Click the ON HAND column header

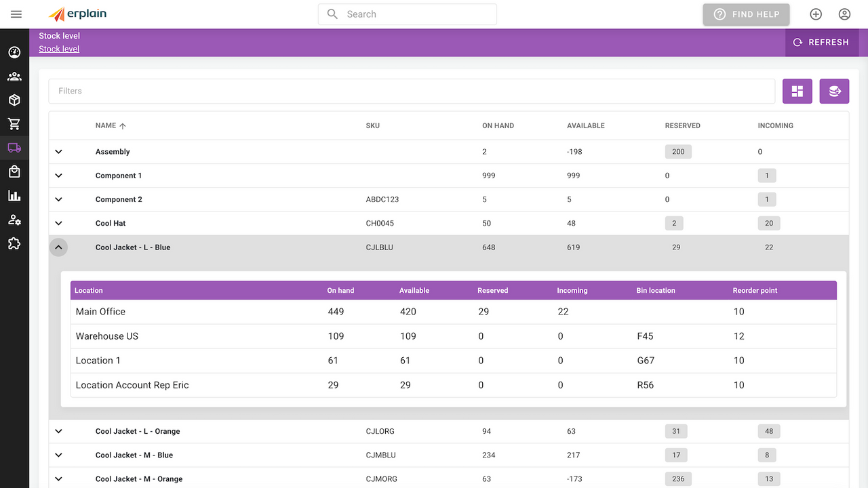[498, 125]
